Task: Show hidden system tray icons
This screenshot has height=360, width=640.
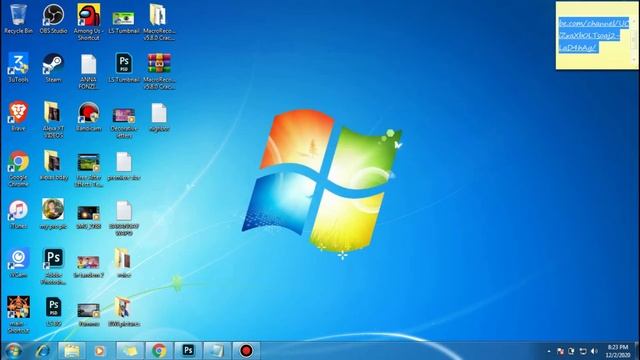Action: pos(549,351)
